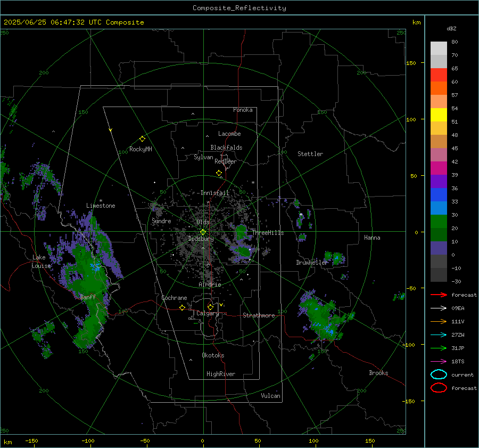Click the cyan 27ZW arrow in legend

pyautogui.click(x=439, y=335)
